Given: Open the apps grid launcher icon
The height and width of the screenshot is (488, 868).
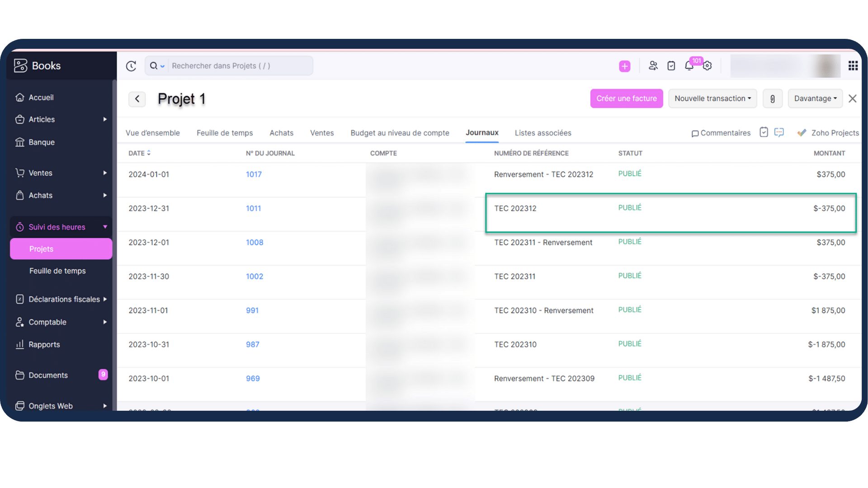Looking at the screenshot, I should click(x=853, y=66).
